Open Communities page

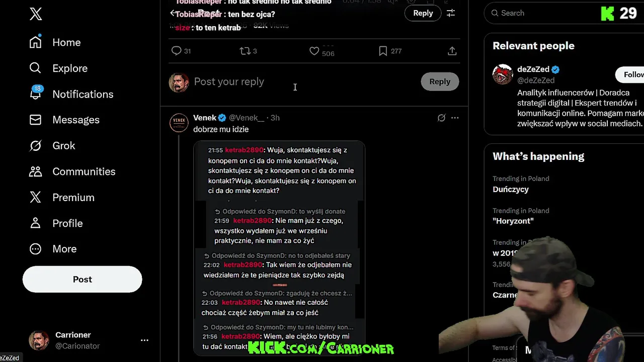(72, 171)
